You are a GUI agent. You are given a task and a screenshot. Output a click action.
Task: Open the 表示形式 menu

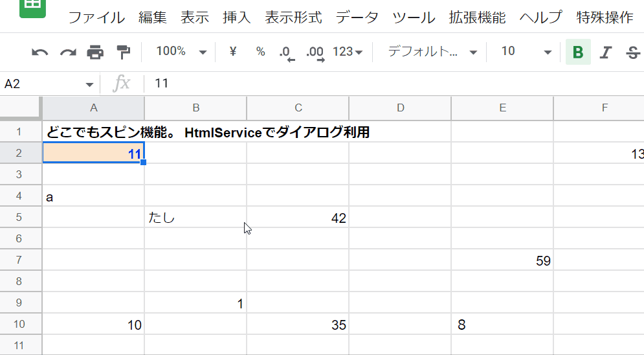(x=293, y=17)
